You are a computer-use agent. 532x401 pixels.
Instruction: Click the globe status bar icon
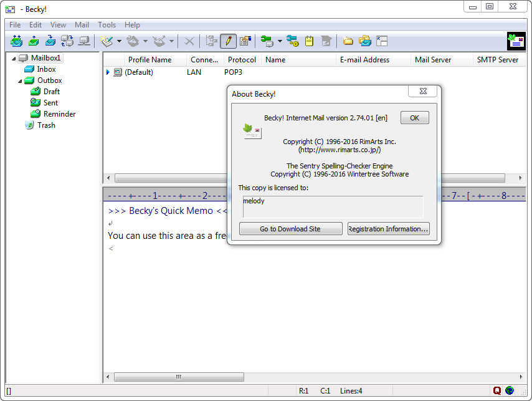(510, 391)
